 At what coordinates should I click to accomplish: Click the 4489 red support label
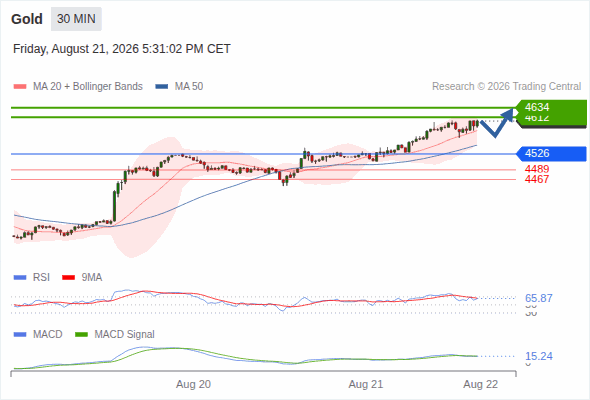(537, 169)
